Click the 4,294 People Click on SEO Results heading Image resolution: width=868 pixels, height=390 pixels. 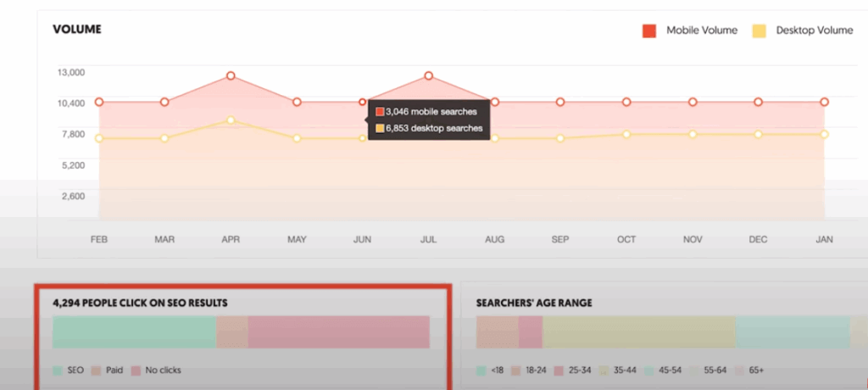pos(140,303)
